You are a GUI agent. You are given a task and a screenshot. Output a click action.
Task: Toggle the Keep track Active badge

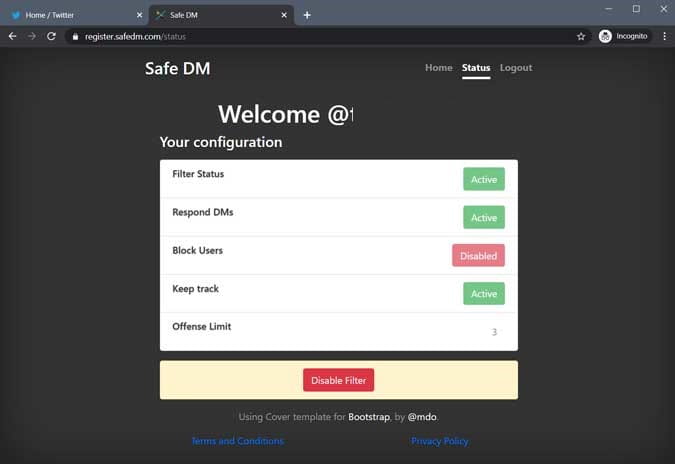click(484, 294)
